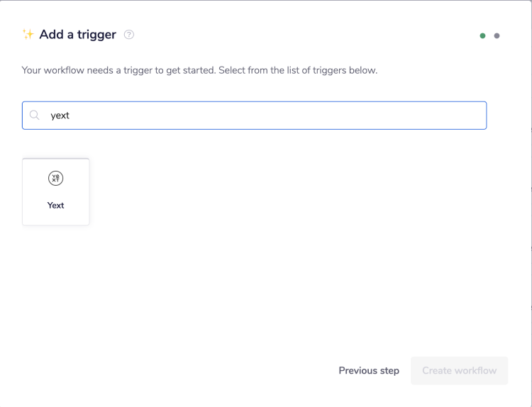532x407 pixels.
Task: Click the typed word yext in search
Action: pos(60,115)
